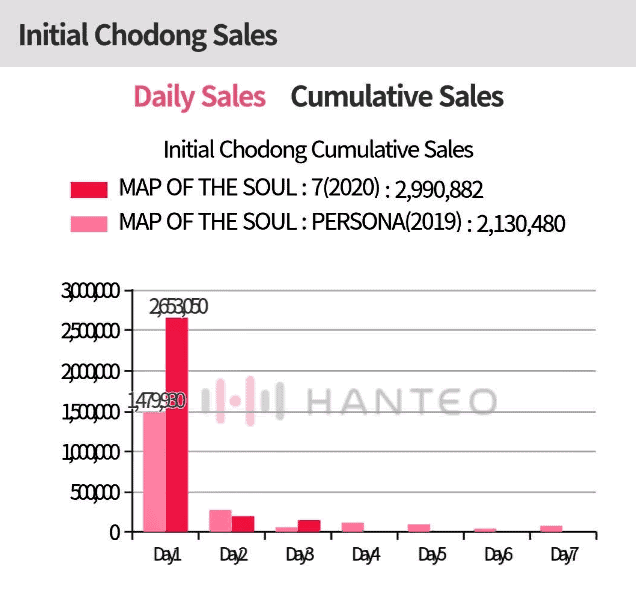Click the 2,653,050 data label
This screenshot has width=636, height=607.
coord(179,306)
